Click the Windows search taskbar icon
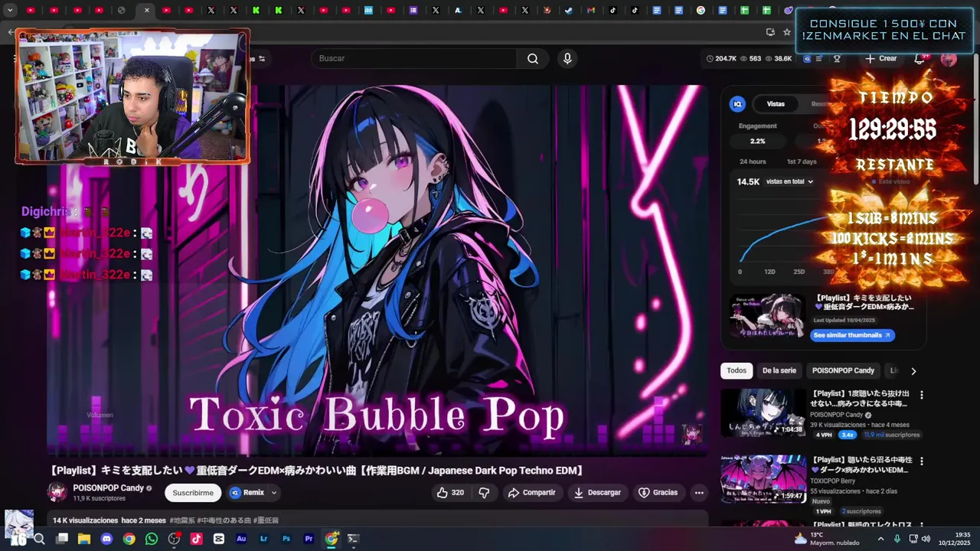 (x=39, y=539)
